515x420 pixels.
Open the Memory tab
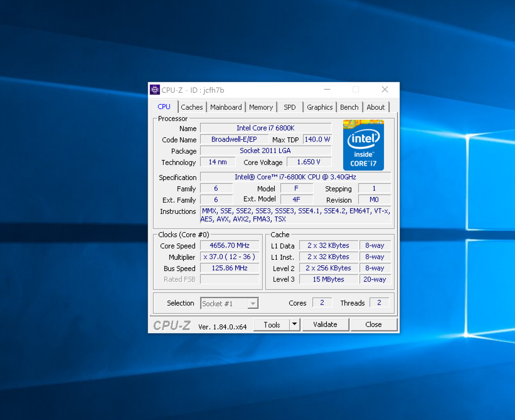tap(261, 107)
